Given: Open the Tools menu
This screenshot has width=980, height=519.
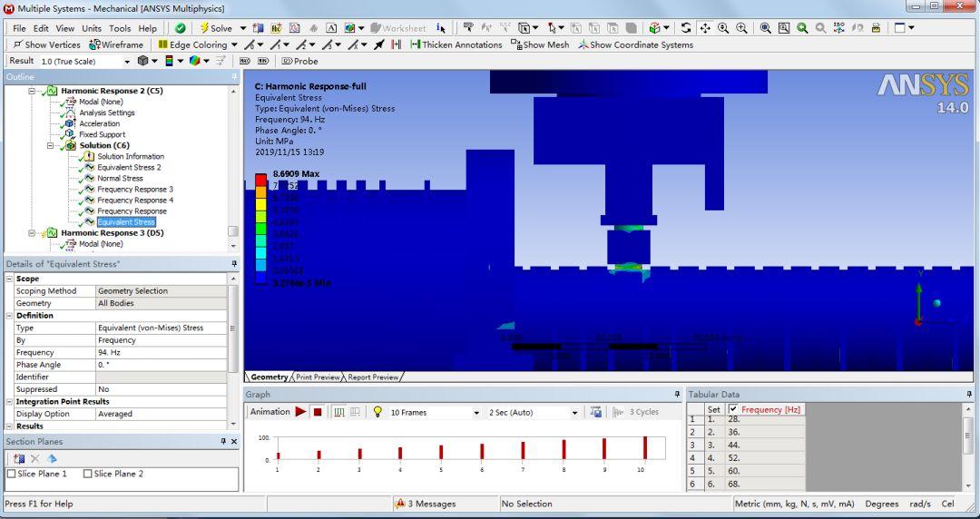Looking at the screenshot, I should [120, 28].
